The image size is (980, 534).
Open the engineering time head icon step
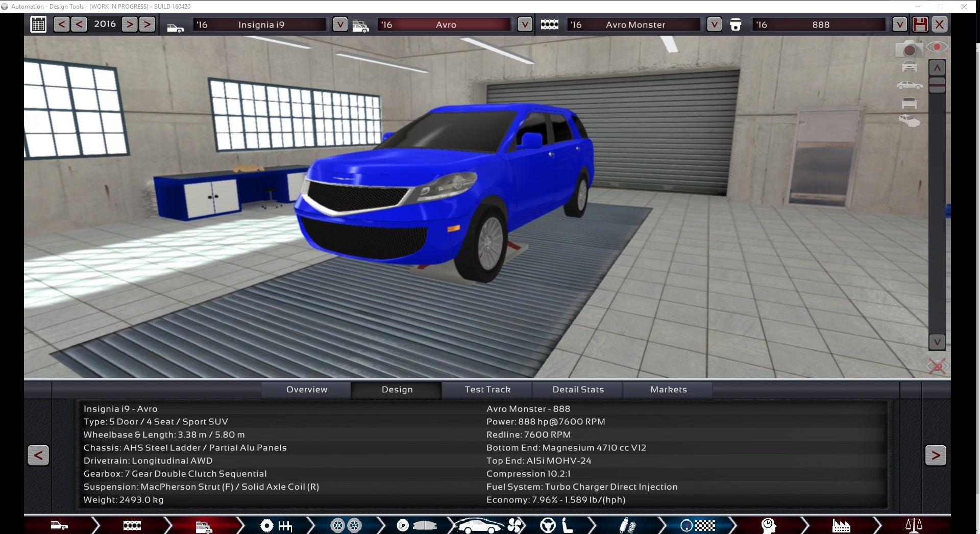tap(768, 526)
